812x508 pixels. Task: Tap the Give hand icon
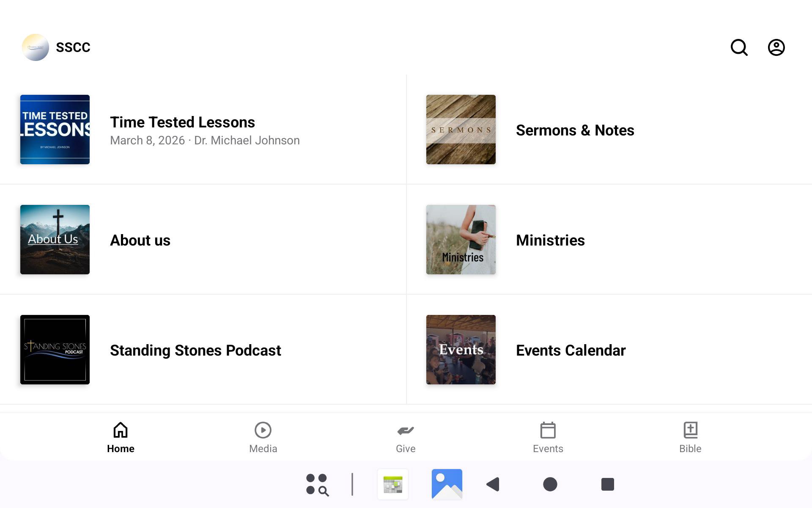(406, 431)
